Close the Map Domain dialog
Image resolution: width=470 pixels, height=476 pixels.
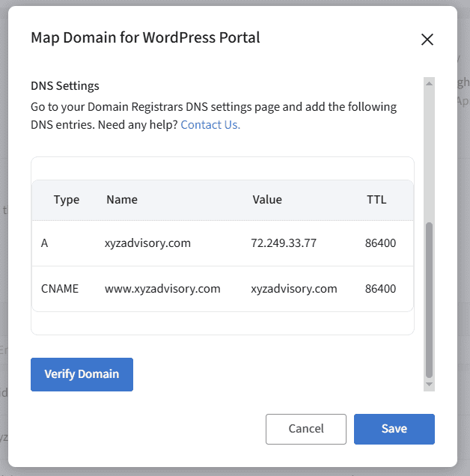[x=427, y=40]
